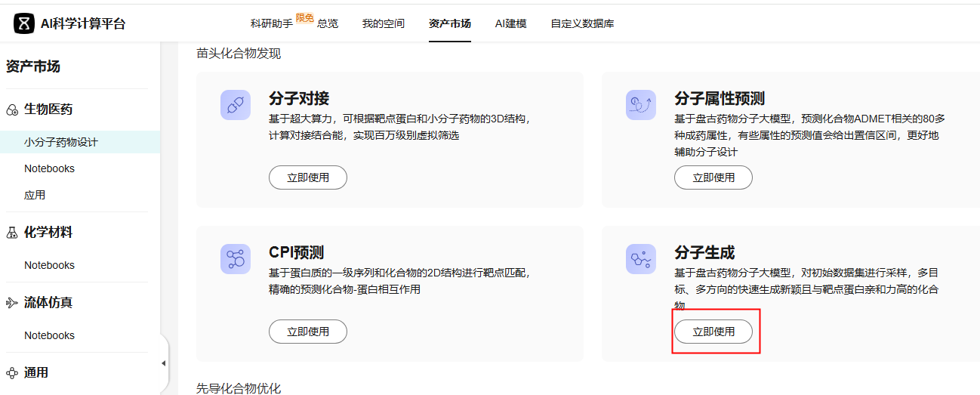980x395 pixels.
Task: Click the 分子生成 card icon
Action: [x=641, y=259]
